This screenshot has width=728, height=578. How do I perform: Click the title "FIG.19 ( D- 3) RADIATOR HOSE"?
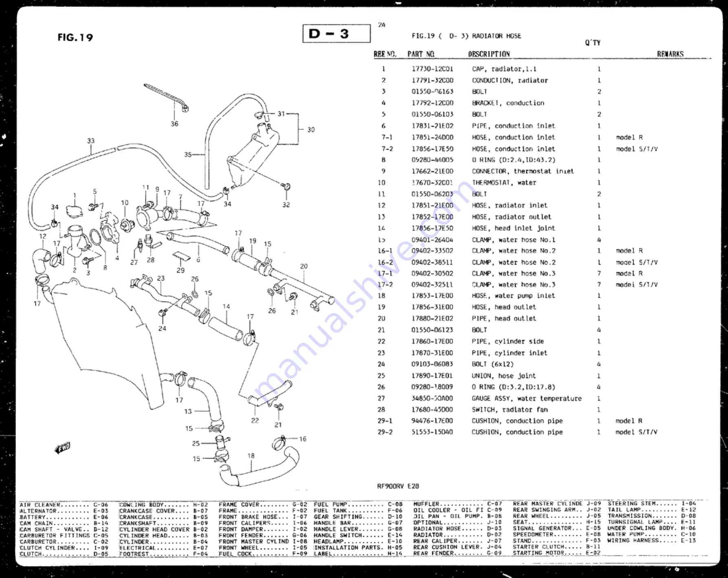tap(466, 36)
